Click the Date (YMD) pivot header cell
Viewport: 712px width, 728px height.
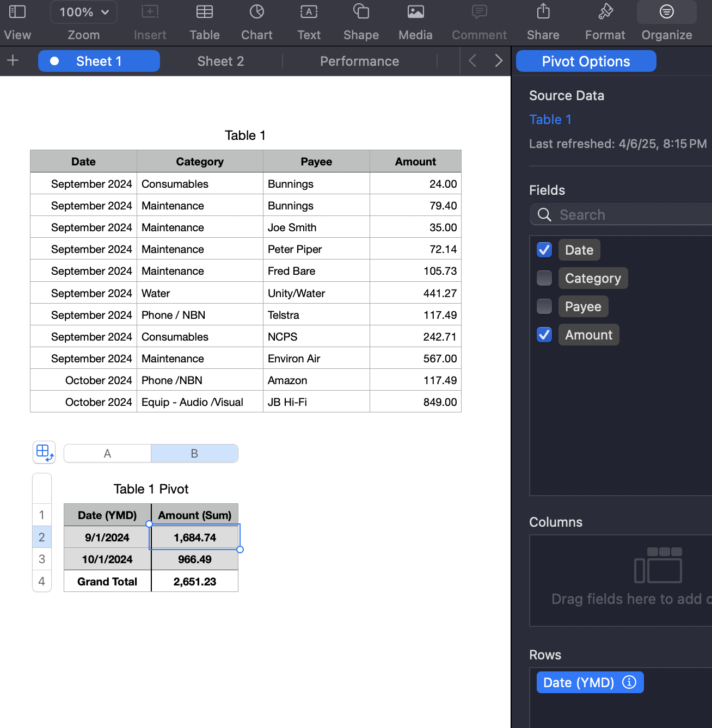pyautogui.click(x=107, y=515)
